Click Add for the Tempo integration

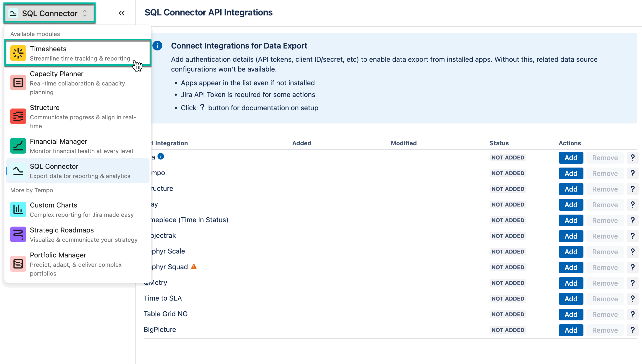point(571,173)
